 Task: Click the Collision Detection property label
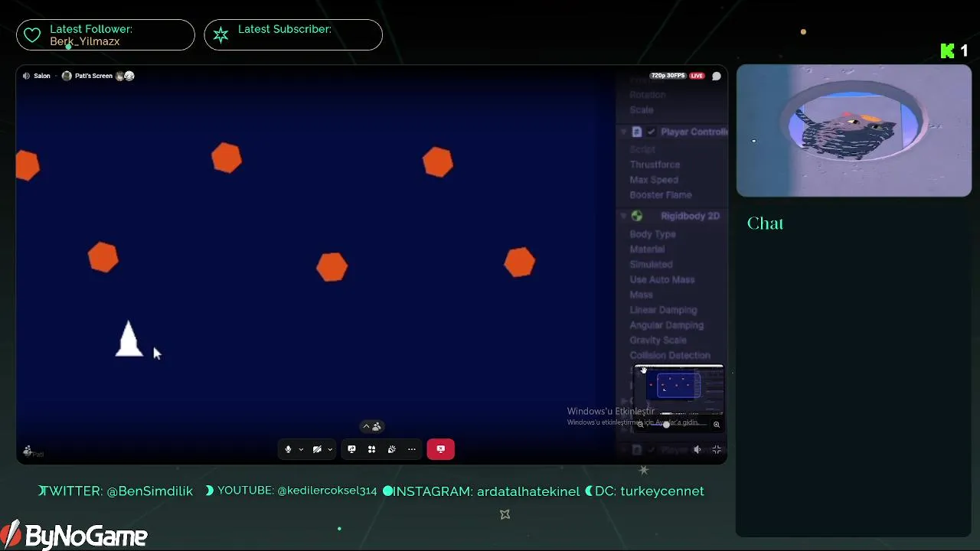pos(670,356)
